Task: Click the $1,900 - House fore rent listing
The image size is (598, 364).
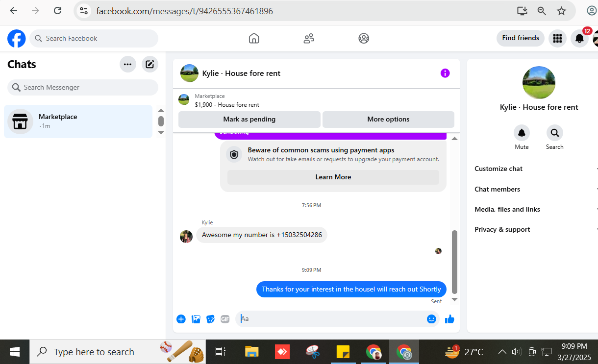Action: click(227, 105)
